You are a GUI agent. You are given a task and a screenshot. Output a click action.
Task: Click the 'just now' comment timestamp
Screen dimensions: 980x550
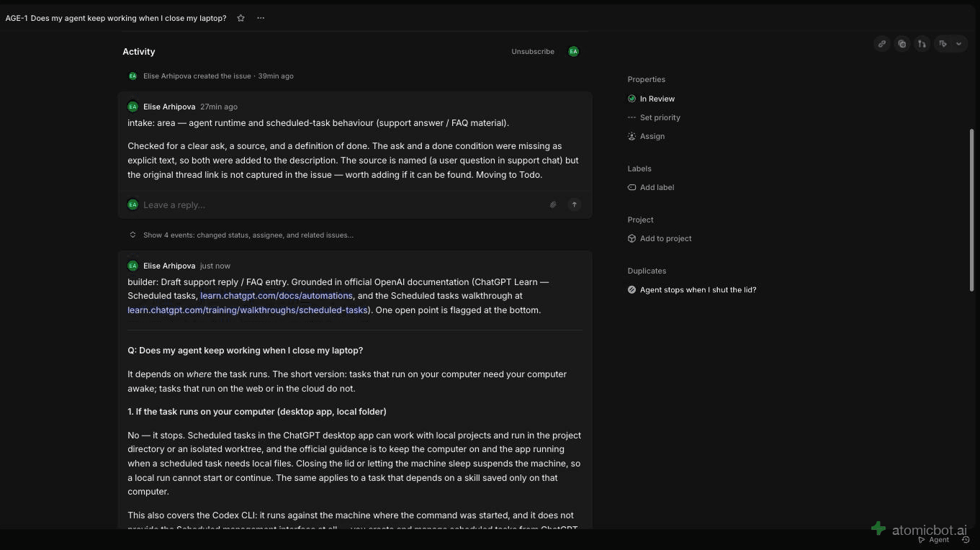point(215,266)
